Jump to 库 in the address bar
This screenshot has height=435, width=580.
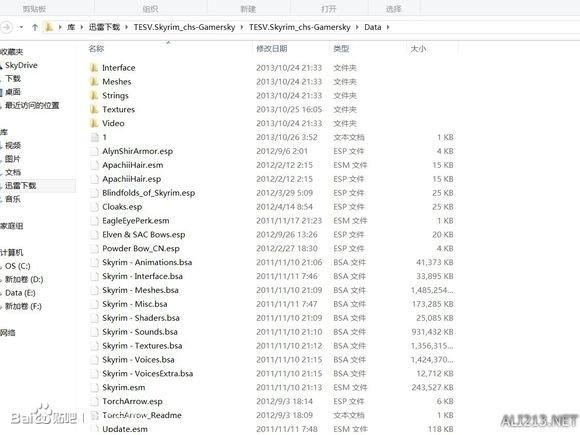pyautogui.click(x=71, y=27)
